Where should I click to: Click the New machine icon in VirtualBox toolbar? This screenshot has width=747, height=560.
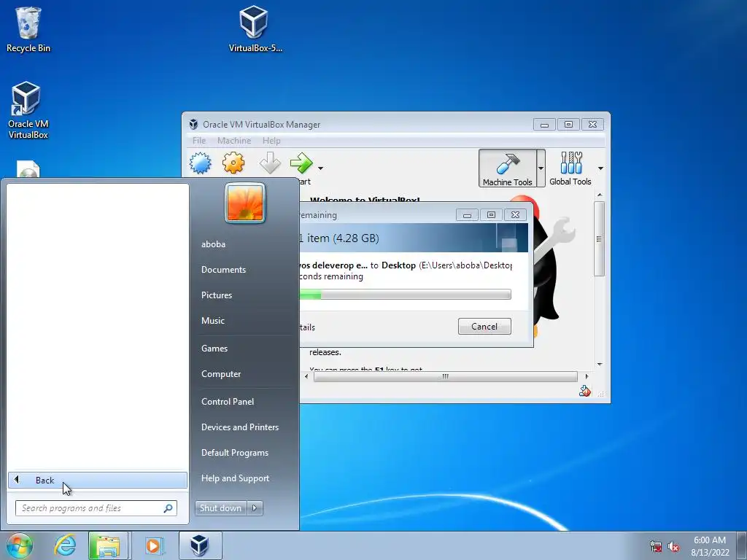201,163
